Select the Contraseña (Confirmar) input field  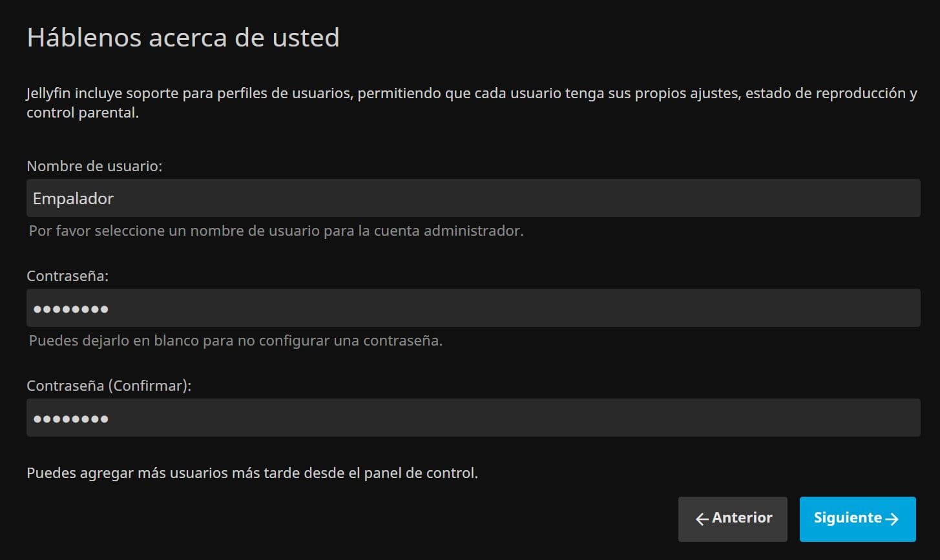(473, 418)
